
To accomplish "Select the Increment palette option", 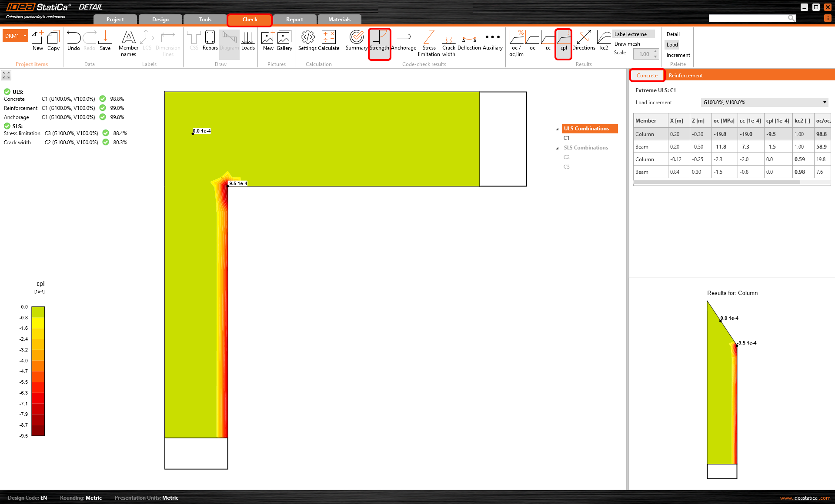I will point(678,55).
